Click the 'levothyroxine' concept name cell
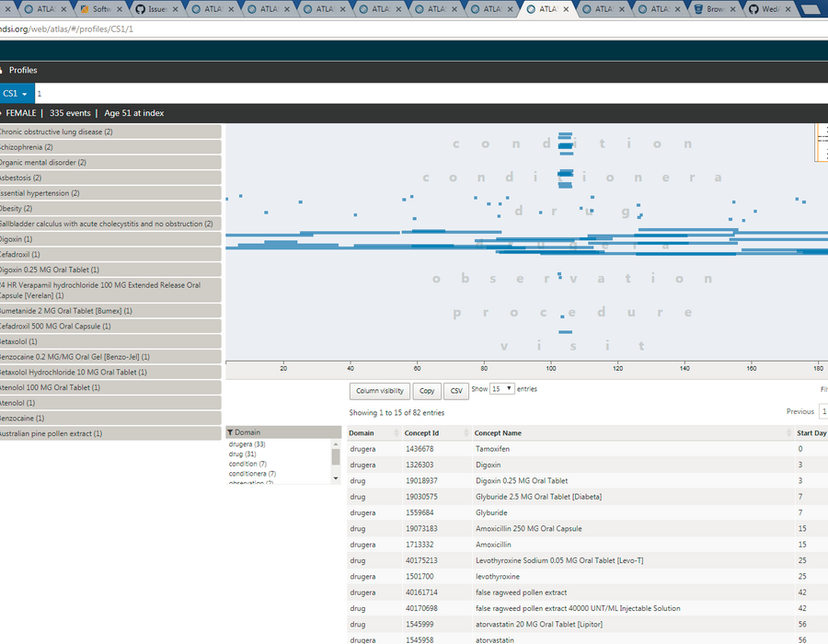 497,577
